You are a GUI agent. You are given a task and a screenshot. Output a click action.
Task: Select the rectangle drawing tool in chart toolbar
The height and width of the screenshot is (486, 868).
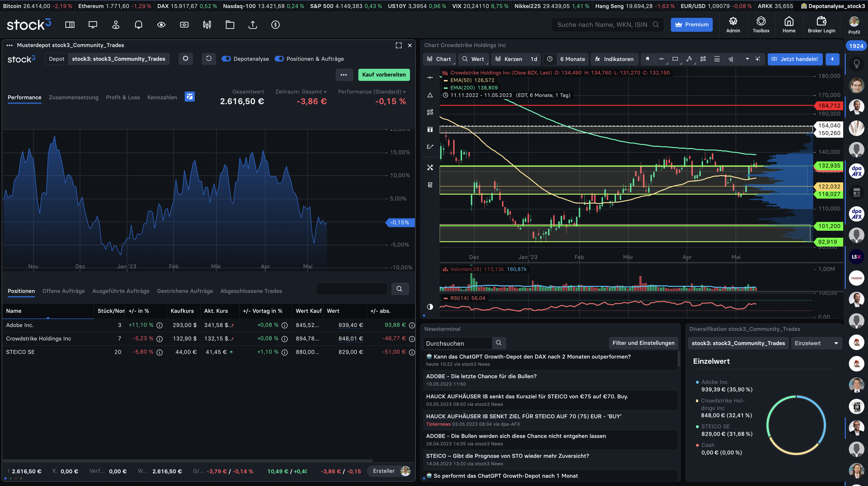(x=675, y=59)
